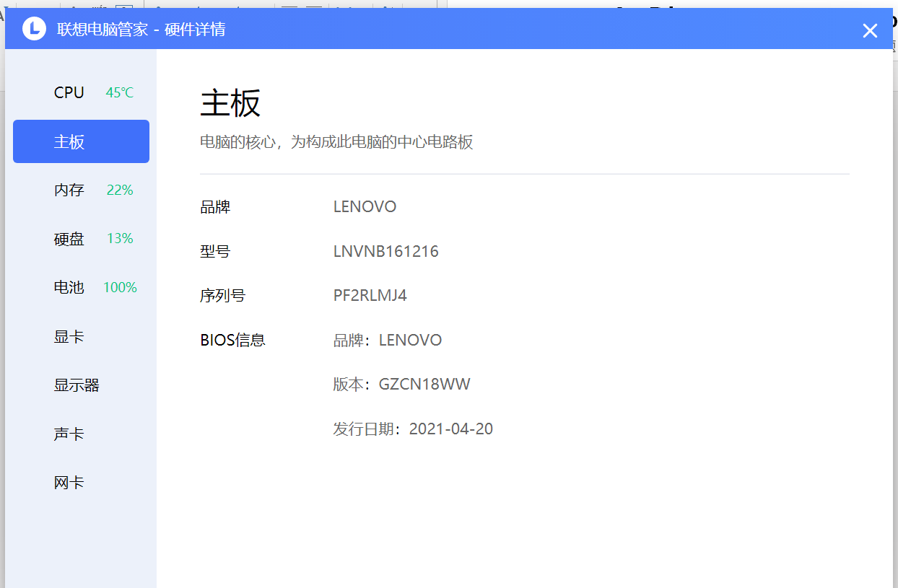This screenshot has height=588, width=898.
Task: Click the description 电脑的核心 subtitle text
Action: click(336, 142)
